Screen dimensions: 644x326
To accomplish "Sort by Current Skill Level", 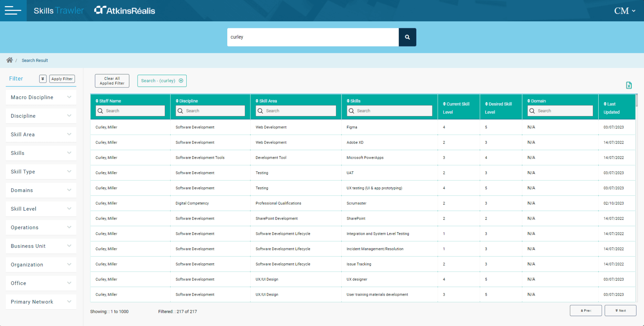I will [456, 108].
